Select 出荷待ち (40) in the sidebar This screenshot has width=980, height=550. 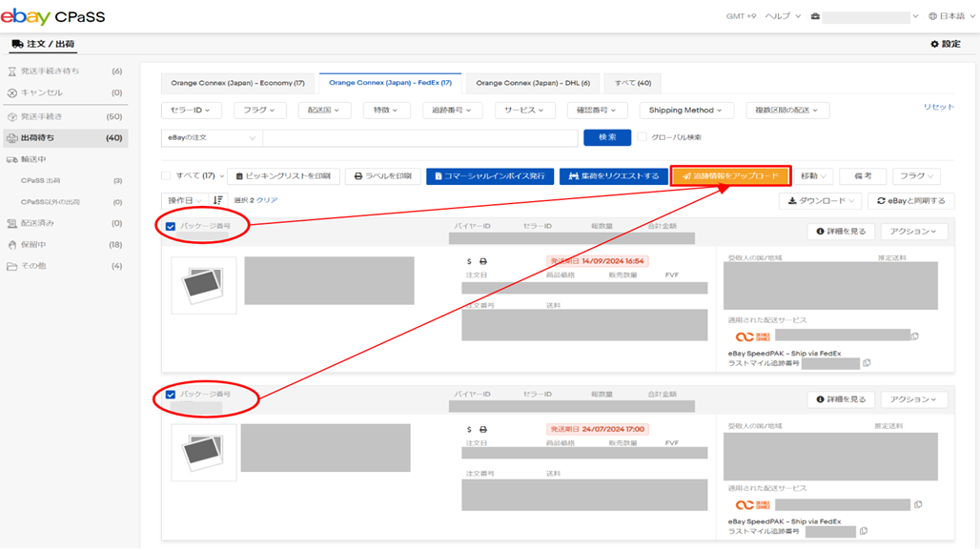[65, 138]
